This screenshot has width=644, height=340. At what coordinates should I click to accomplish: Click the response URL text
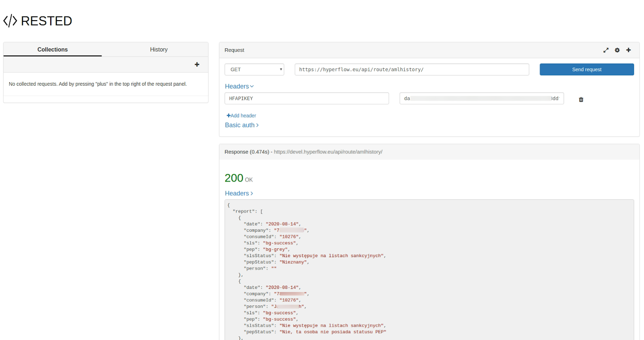click(328, 152)
